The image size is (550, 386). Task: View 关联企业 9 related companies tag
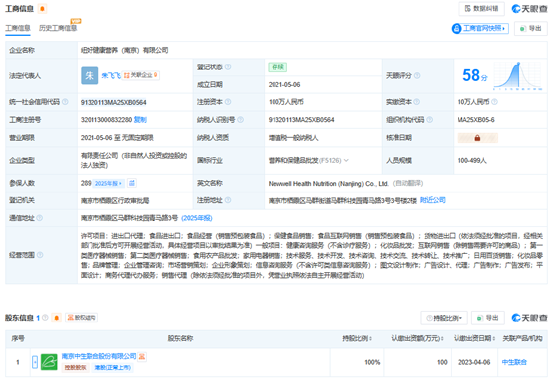click(141, 75)
